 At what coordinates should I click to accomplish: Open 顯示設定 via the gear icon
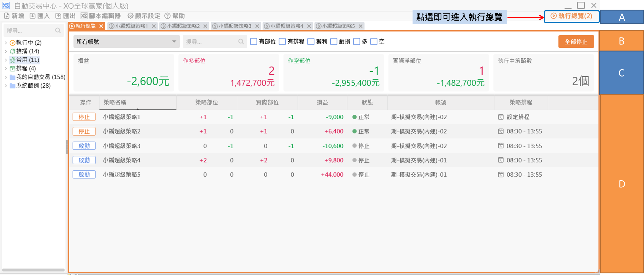130,16
